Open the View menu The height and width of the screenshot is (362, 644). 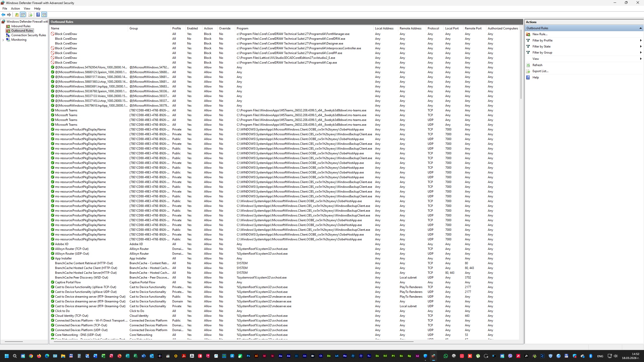pos(27,9)
